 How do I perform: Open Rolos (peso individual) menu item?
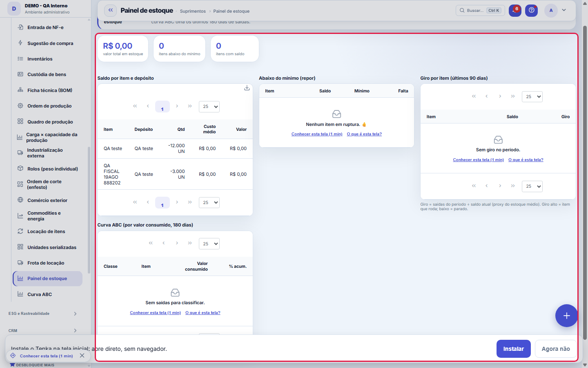pyautogui.click(x=48, y=169)
